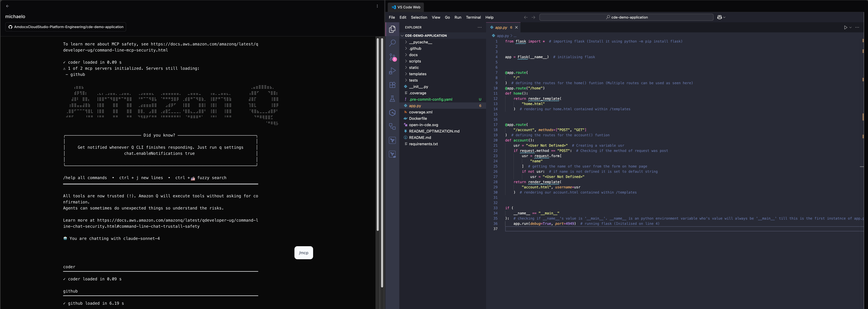Image resolution: width=868 pixels, height=309 pixels.
Task: Open the two connected squares view in activity bar
Action: pyautogui.click(x=392, y=126)
